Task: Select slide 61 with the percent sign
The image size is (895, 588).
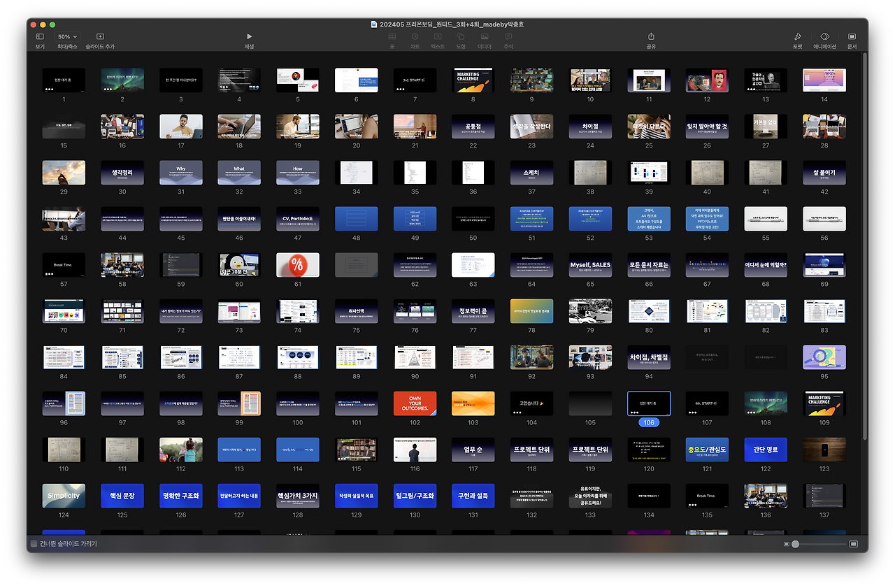Action: (x=298, y=265)
